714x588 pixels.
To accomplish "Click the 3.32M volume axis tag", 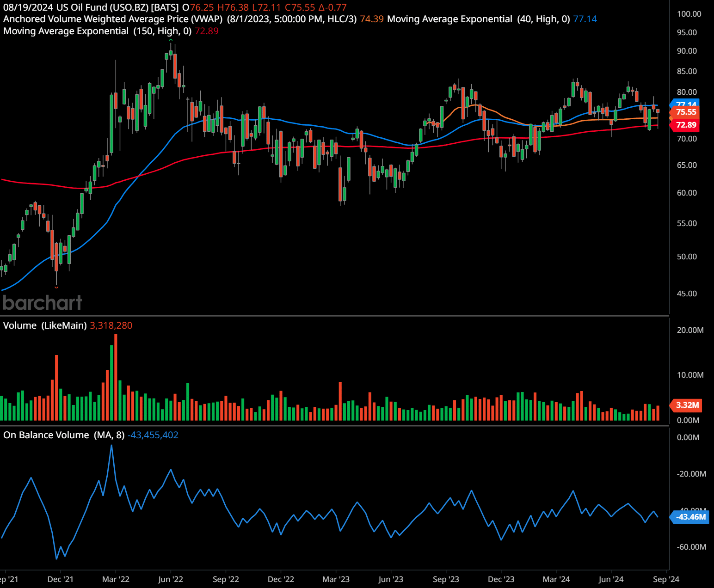I will point(686,405).
